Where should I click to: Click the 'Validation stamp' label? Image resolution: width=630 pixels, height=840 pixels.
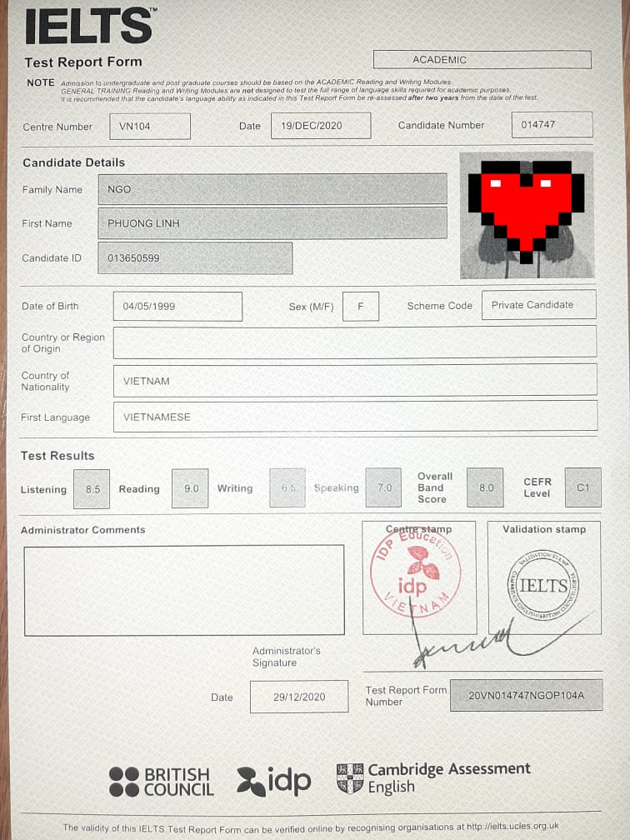(x=544, y=529)
